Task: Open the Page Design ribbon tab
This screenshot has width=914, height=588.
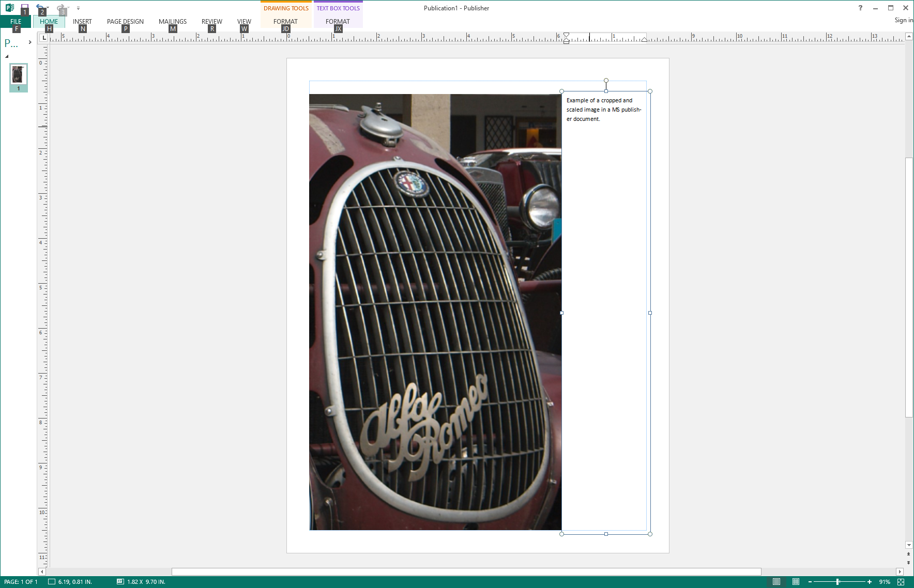Action: click(125, 22)
